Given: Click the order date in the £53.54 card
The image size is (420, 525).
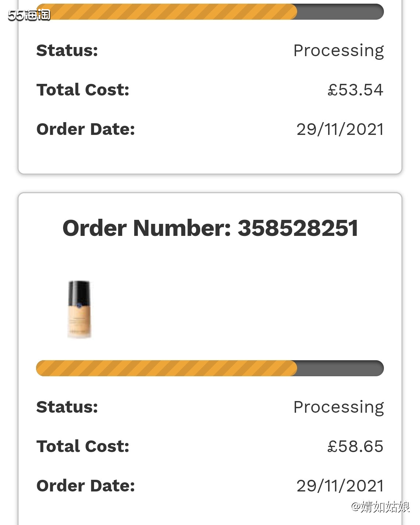Looking at the screenshot, I should coord(340,129).
